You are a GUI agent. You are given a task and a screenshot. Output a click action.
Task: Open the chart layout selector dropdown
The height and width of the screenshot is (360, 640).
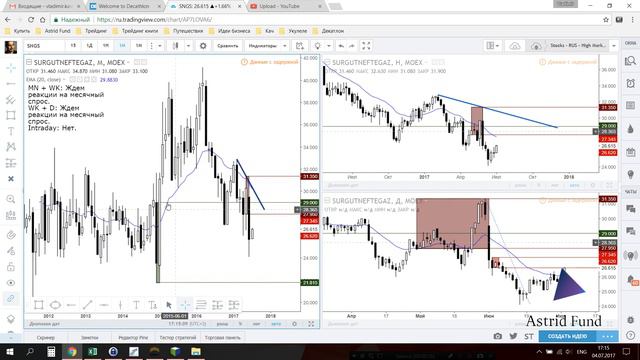[493, 46]
